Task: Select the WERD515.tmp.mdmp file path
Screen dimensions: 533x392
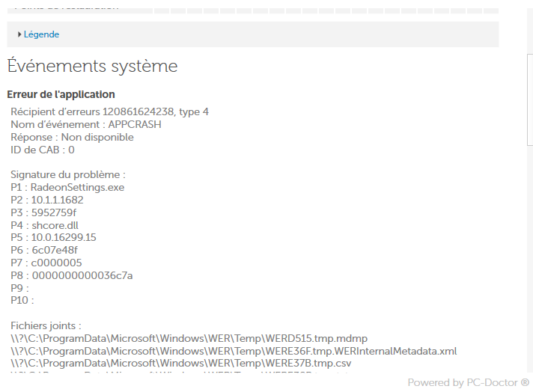Action: pyautogui.click(x=189, y=338)
